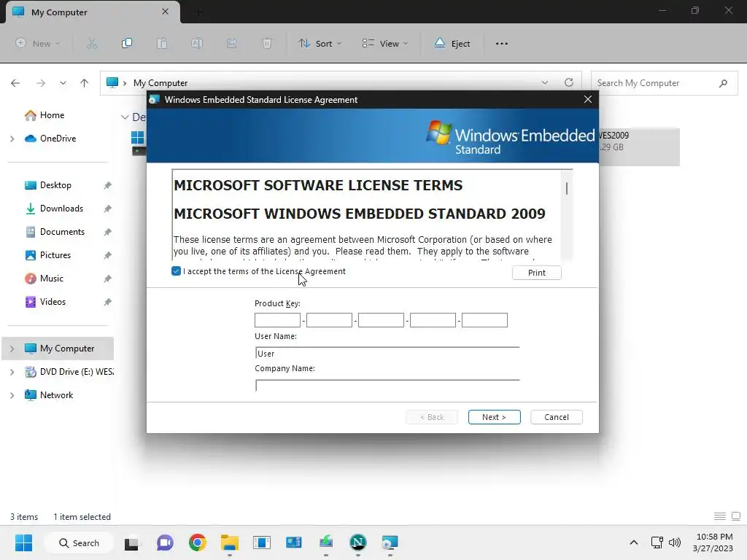Open the recent locations chevron

pyautogui.click(x=63, y=83)
